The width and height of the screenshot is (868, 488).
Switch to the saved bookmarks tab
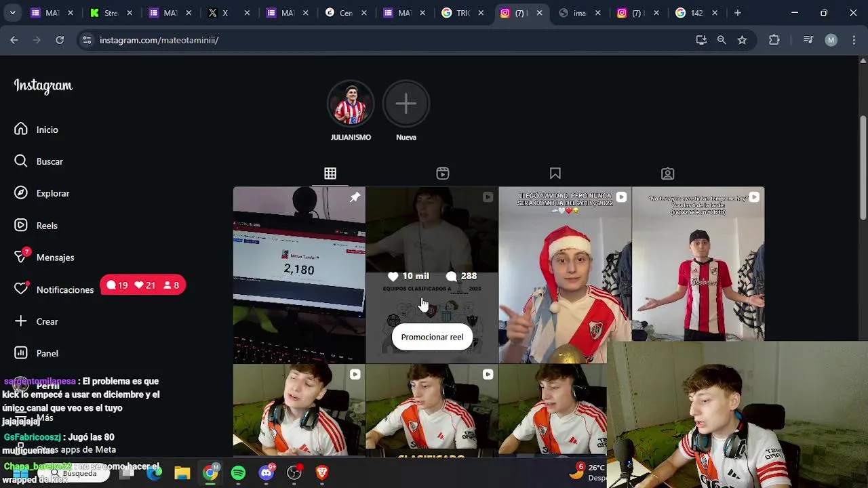(x=555, y=174)
